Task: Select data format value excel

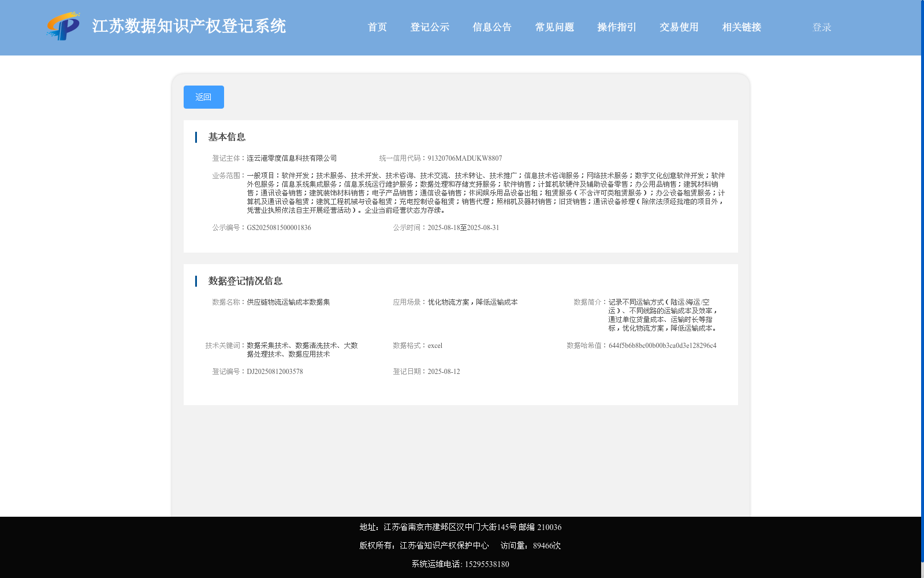Action: pos(435,346)
